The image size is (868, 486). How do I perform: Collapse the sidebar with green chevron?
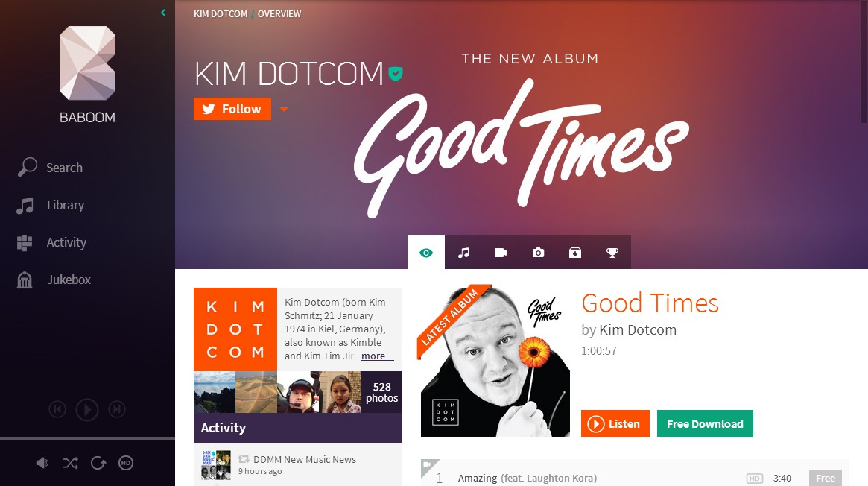[163, 12]
